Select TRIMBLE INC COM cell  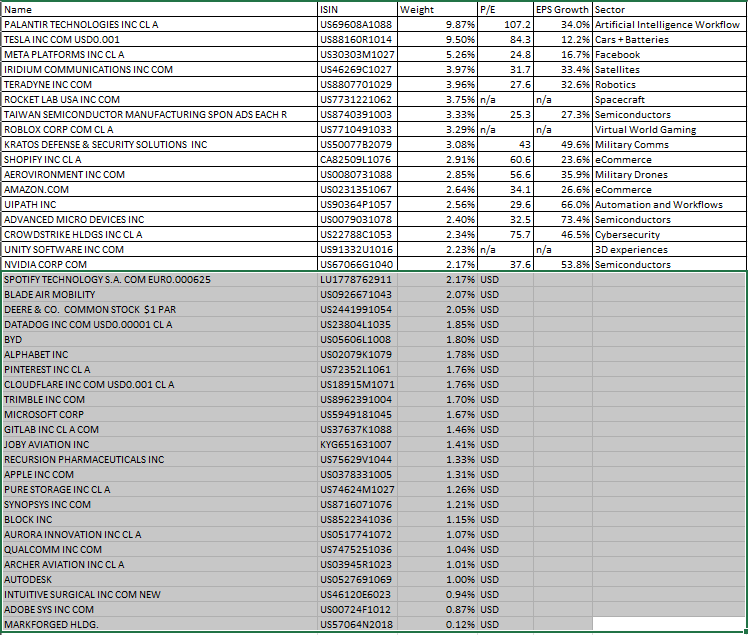coord(159,399)
